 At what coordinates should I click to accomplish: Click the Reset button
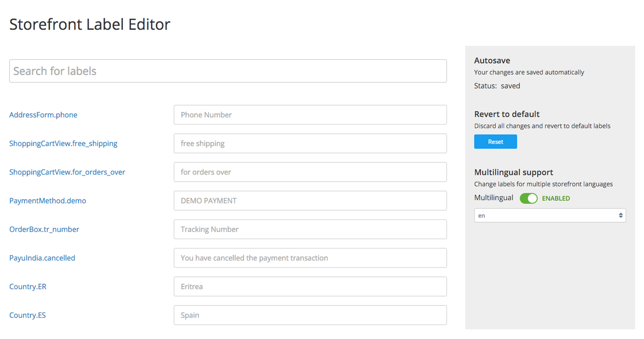coord(495,141)
